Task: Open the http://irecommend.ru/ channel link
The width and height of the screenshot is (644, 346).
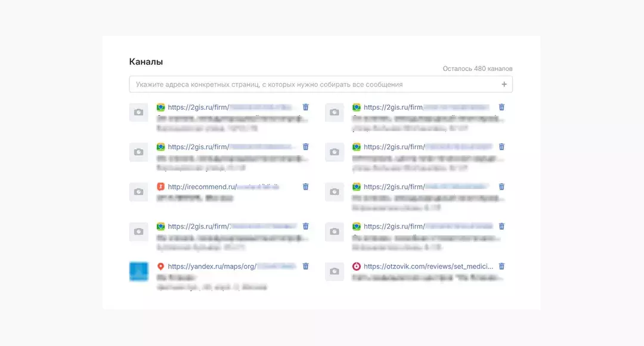Action: [202, 187]
